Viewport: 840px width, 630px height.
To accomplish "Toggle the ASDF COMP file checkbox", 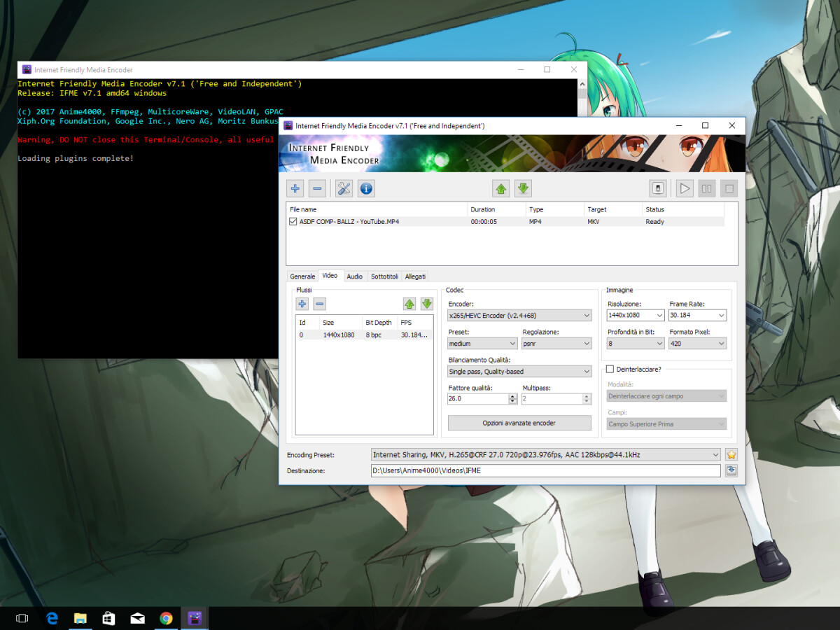I will (x=293, y=221).
